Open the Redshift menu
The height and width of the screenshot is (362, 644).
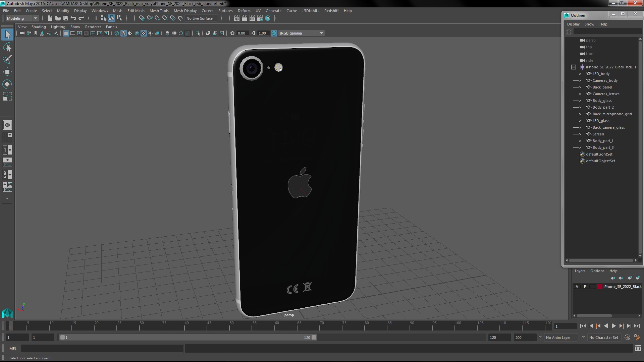pos(331,11)
